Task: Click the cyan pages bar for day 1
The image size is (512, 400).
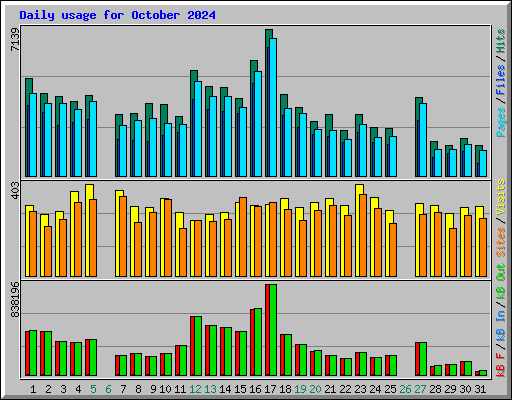Action: tap(33, 135)
